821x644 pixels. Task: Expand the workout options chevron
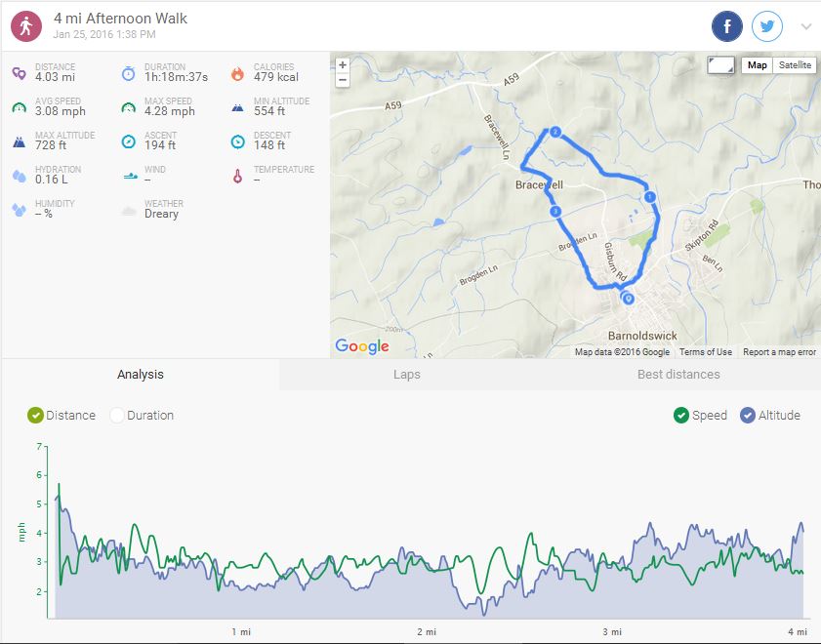click(x=806, y=26)
